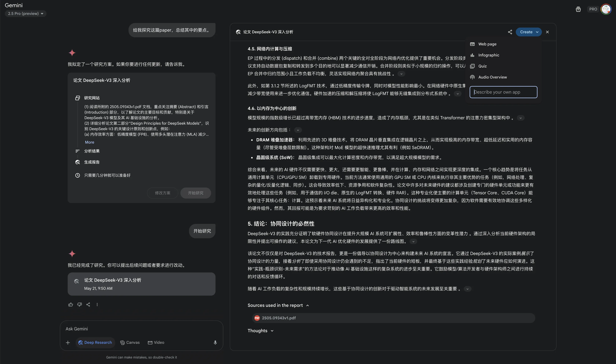
Task: Open the 2.5 Pro (preview) model selector
Action: (x=26, y=13)
